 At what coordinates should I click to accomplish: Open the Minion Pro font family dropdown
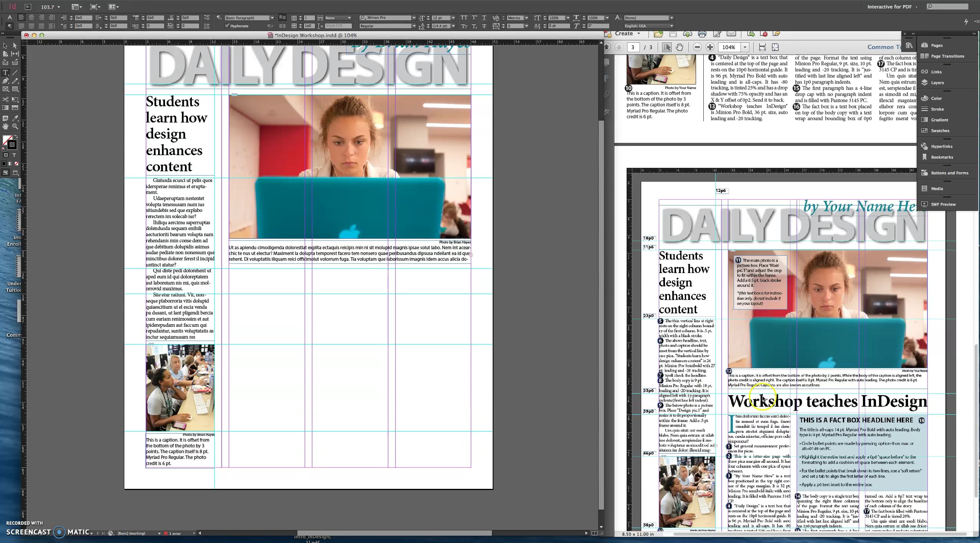(x=413, y=18)
